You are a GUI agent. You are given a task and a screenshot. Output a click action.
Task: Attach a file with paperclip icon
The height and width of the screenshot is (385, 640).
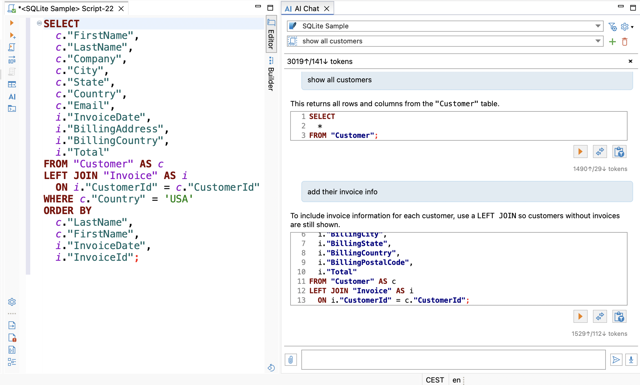click(291, 360)
